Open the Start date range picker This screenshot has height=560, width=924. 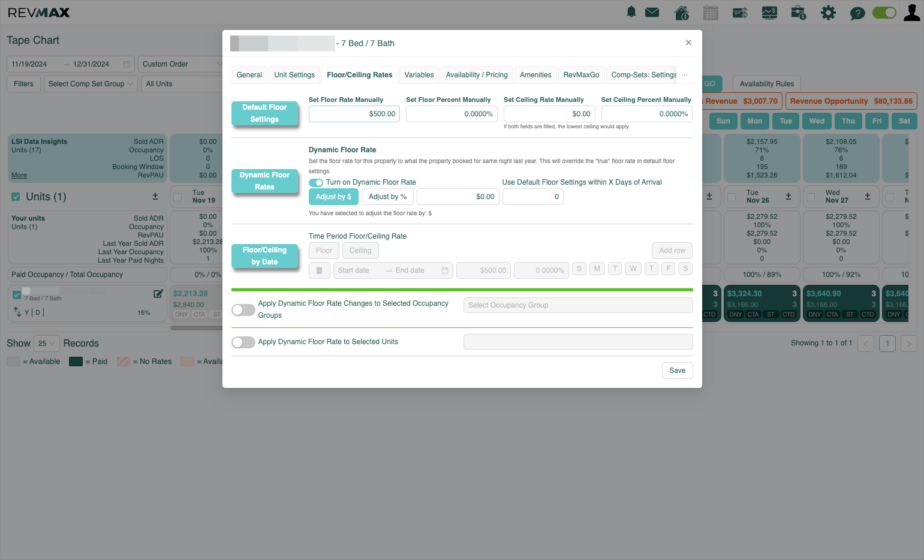pos(393,270)
